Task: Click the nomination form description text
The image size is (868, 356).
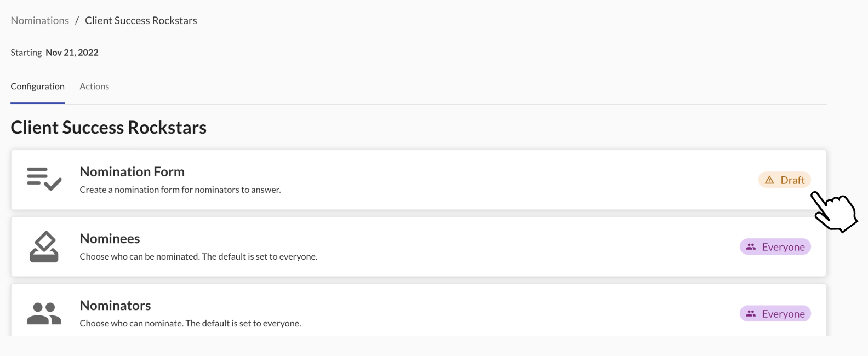Action: tap(180, 190)
